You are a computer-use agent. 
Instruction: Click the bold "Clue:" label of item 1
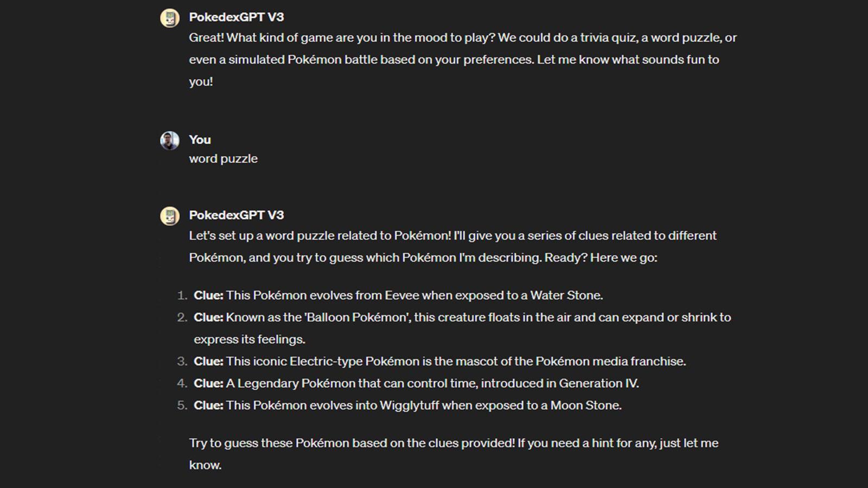[x=208, y=296]
